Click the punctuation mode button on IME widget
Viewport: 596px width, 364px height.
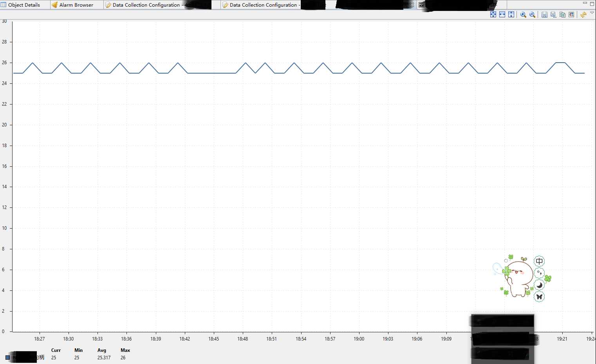click(x=539, y=273)
